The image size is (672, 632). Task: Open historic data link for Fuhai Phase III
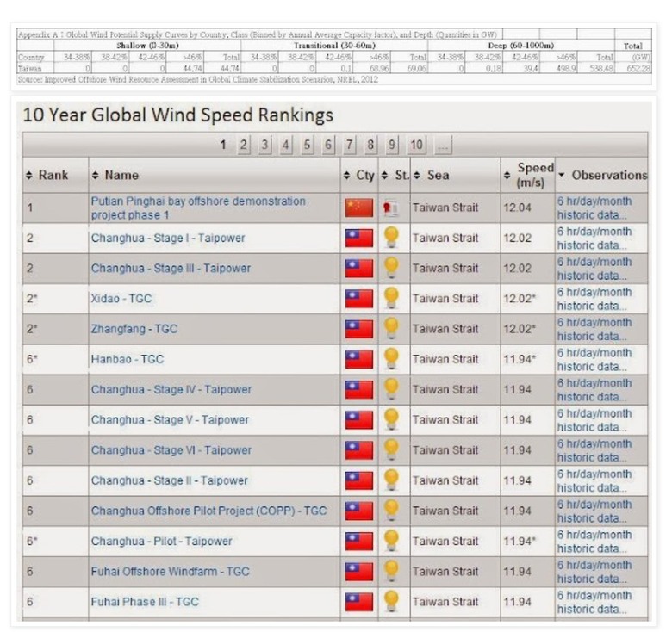[594, 602]
